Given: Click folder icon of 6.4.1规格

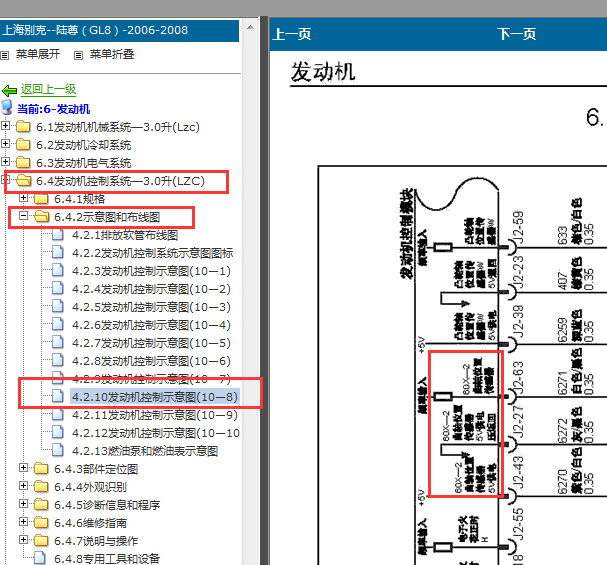Looking at the screenshot, I should coord(41,199).
